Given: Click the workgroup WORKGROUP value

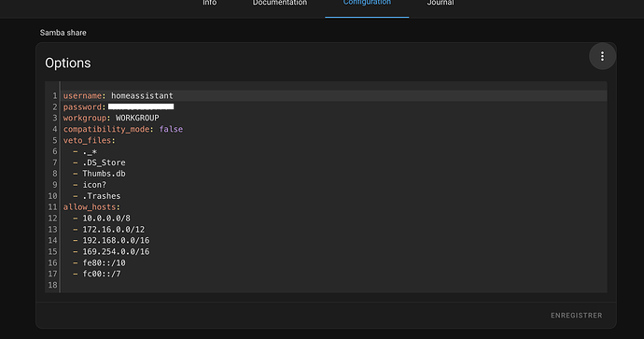Looking at the screenshot, I should 137,118.
